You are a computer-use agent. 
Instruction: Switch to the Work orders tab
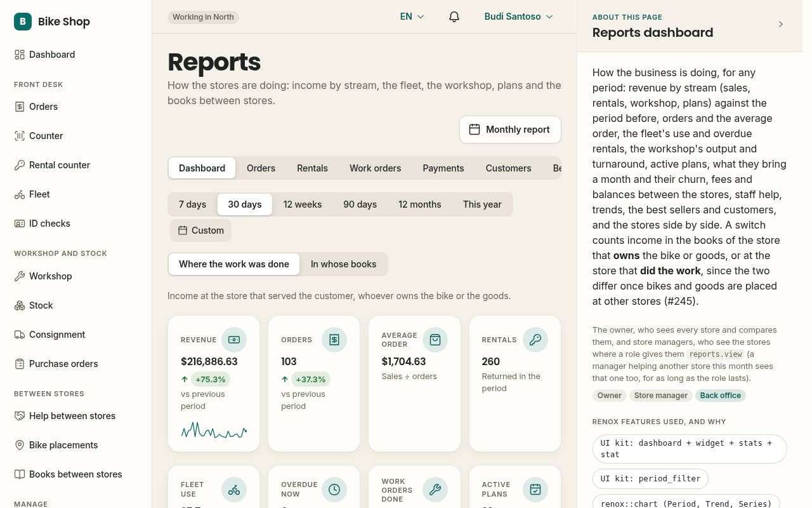point(375,168)
